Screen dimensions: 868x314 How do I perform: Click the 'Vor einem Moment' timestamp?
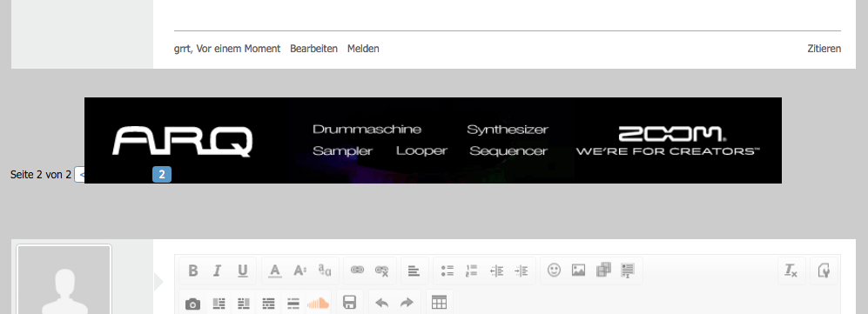[x=238, y=49]
